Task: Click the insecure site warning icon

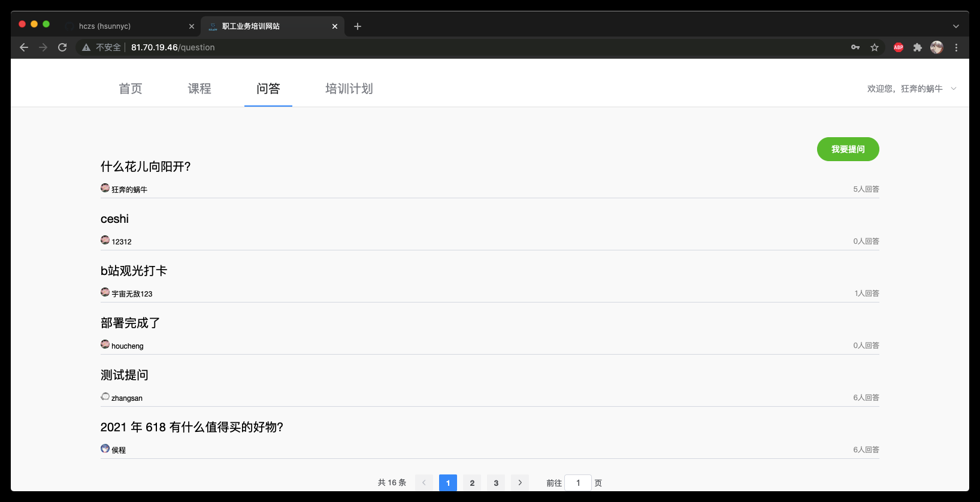Action: coord(86,47)
